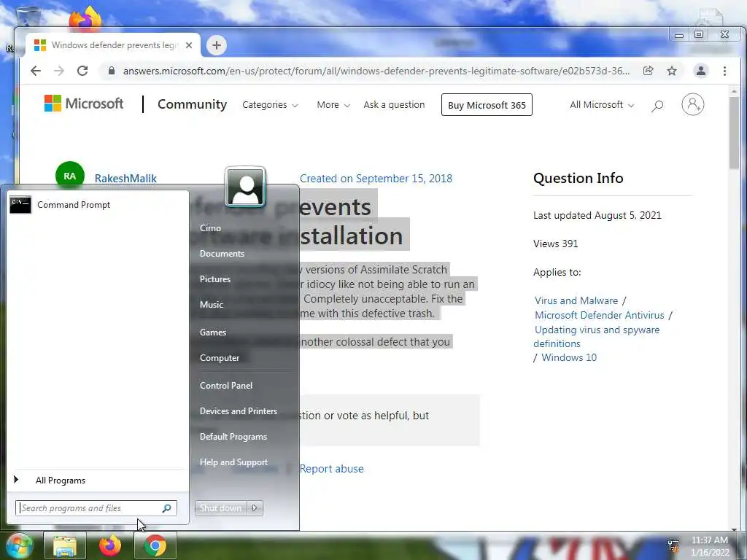Click the Windows defender browser tab
Image resolution: width=747 pixels, height=560 pixels.
pos(113,45)
